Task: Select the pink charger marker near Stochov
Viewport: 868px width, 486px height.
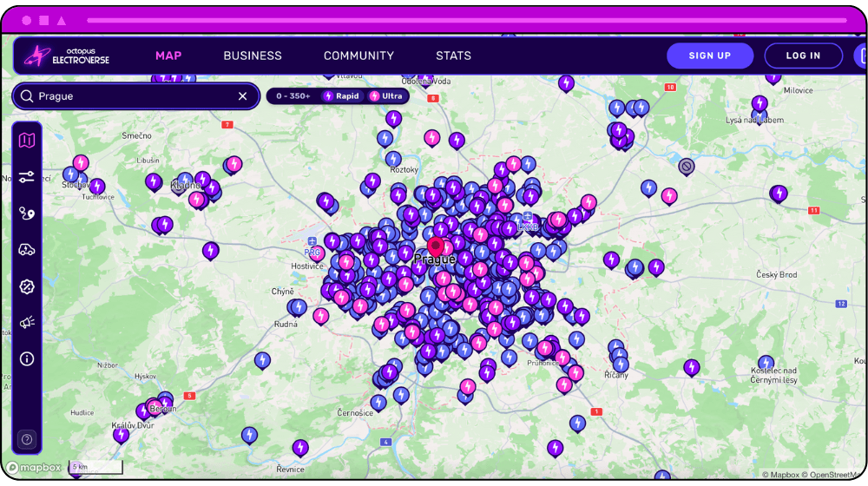Action: [x=81, y=163]
